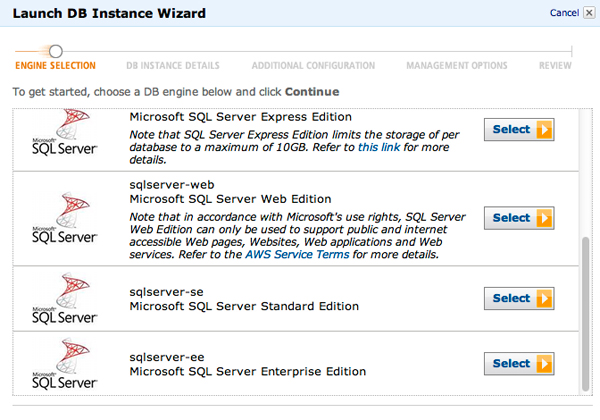The width and height of the screenshot is (600, 420).
Task: Select the sqlserver-web engine
Action: (519, 218)
